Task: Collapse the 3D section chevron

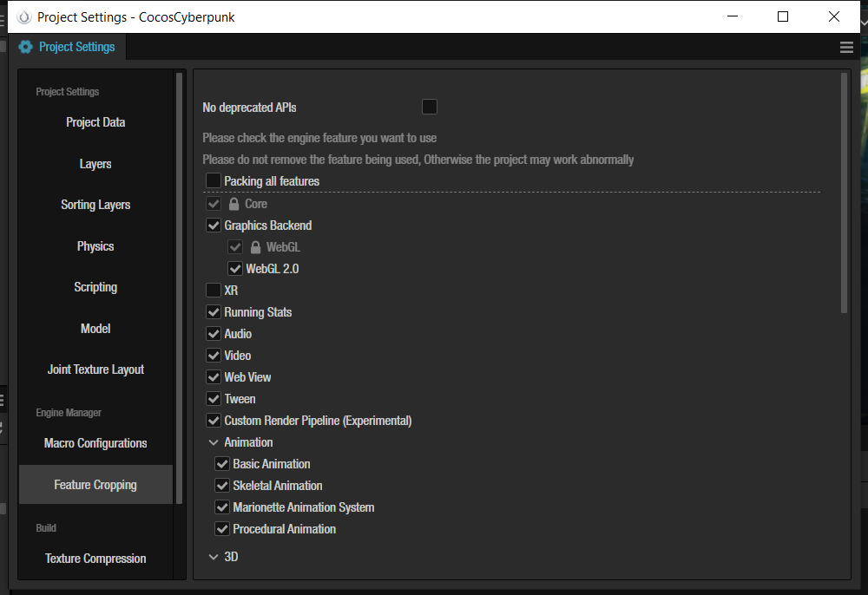Action: 214,557
